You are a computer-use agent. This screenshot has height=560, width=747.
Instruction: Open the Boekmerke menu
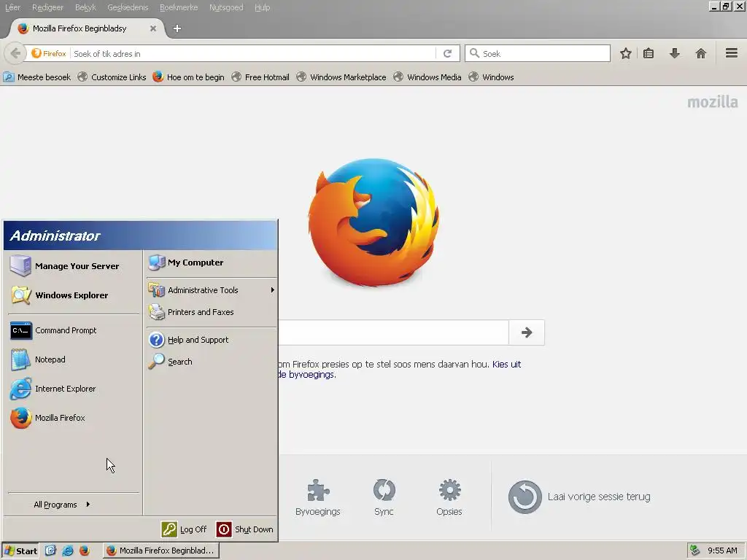pos(179,7)
